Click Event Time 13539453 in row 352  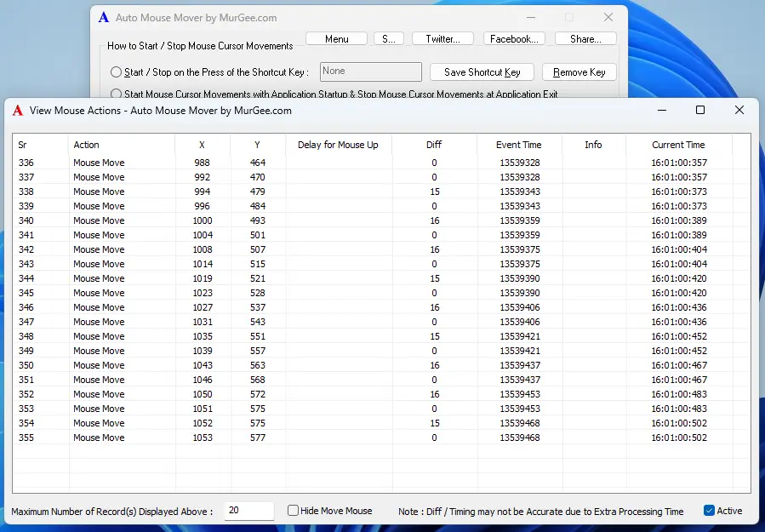click(520, 394)
